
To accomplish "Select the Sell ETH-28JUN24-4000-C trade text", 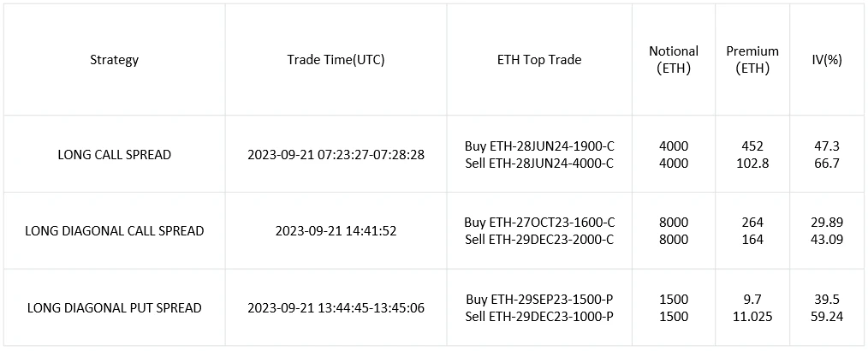I will [539, 164].
